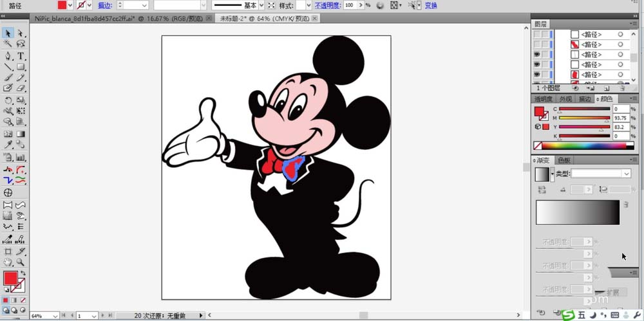Select the Eraser tool
Image resolution: width=644 pixels, height=321 pixels.
pos(21,88)
